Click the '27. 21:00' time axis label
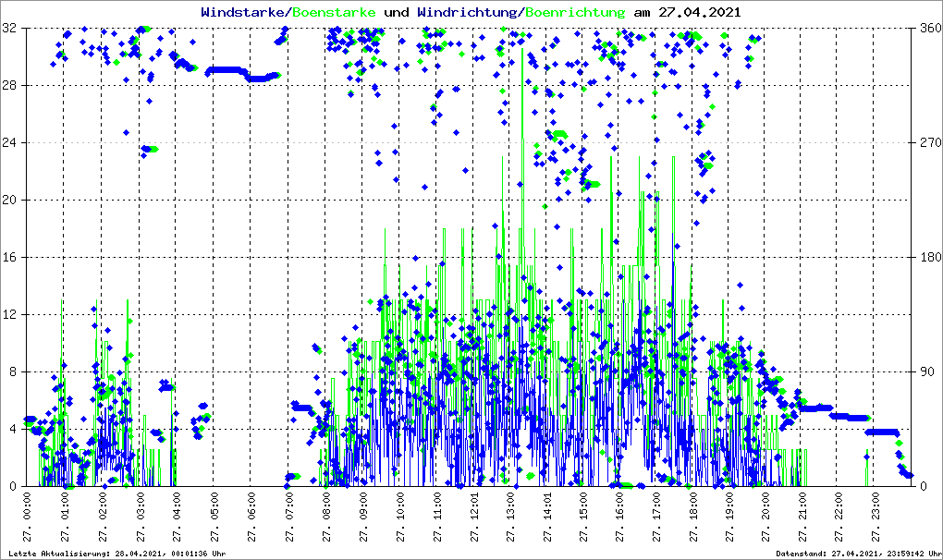 point(801,517)
